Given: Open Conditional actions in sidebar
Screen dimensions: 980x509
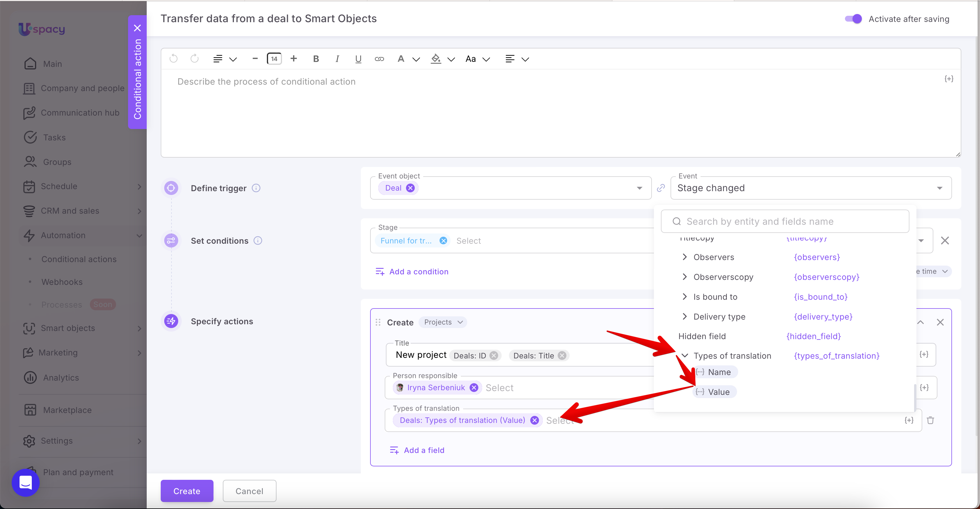Looking at the screenshot, I should (x=79, y=259).
